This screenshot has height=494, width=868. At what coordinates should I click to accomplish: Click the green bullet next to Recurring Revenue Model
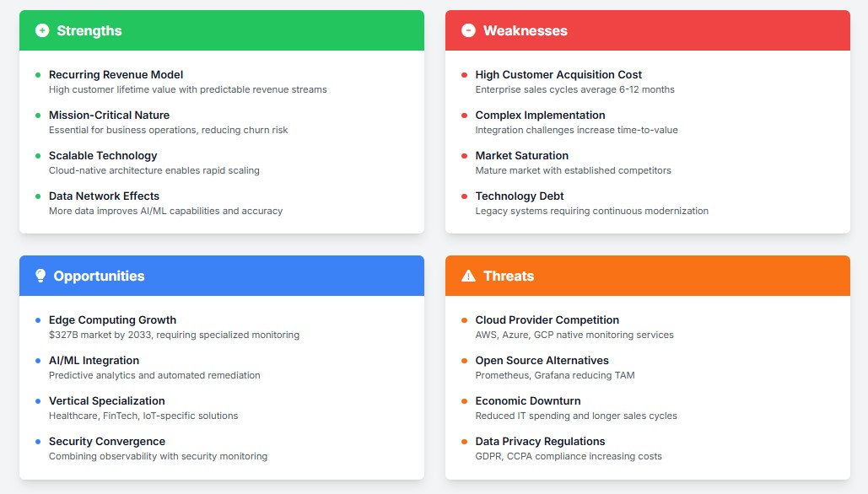pyautogui.click(x=38, y=75)
